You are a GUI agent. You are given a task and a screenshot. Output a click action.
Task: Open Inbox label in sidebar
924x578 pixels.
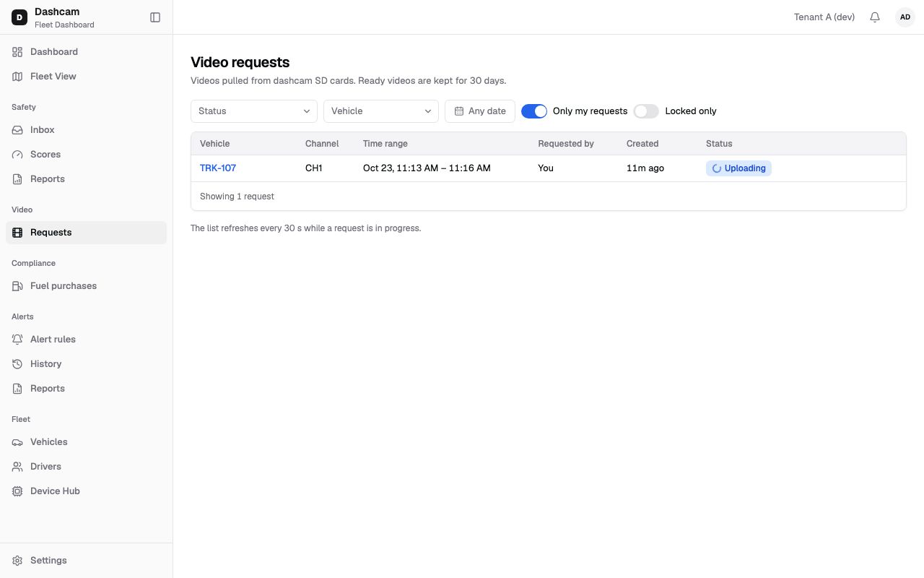[x=43, y=130]
